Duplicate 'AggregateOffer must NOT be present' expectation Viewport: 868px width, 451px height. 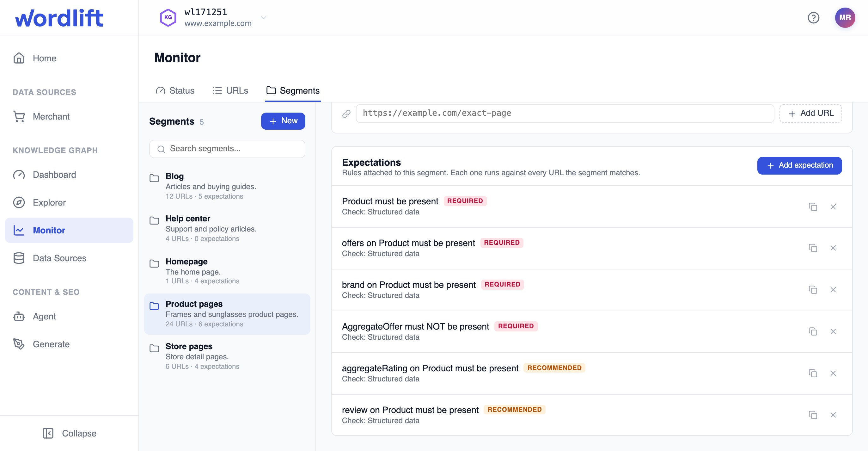[x=813, y=332]
